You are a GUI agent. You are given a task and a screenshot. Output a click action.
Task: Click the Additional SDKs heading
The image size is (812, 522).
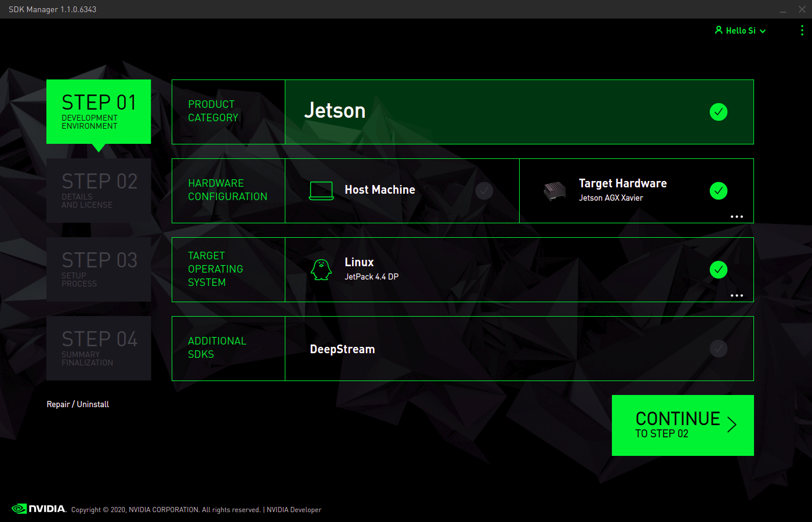pyautogui.click(x=217, y=347)
